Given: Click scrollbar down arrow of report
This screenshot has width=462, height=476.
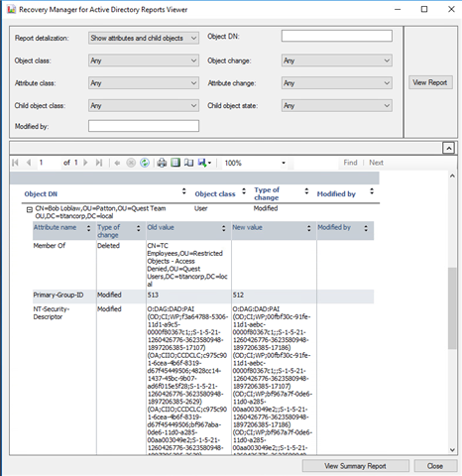Looking at the screenshot, I should click(452, 450).
